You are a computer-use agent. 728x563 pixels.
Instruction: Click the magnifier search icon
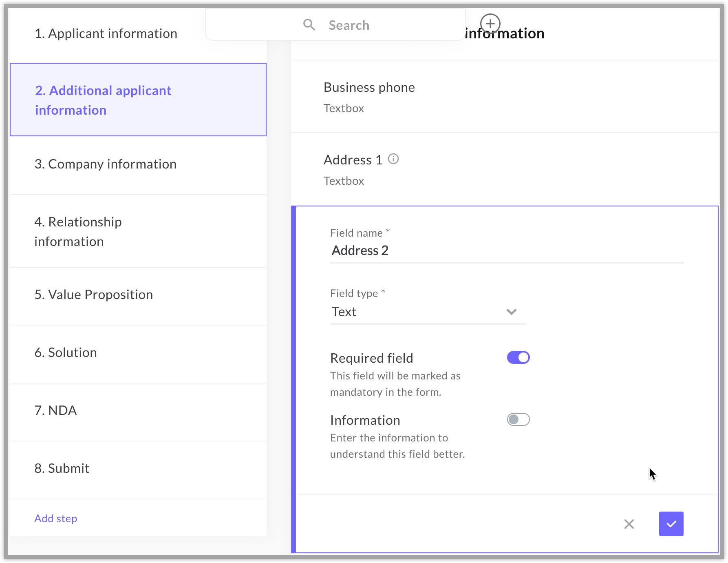[x=309, y=25]
